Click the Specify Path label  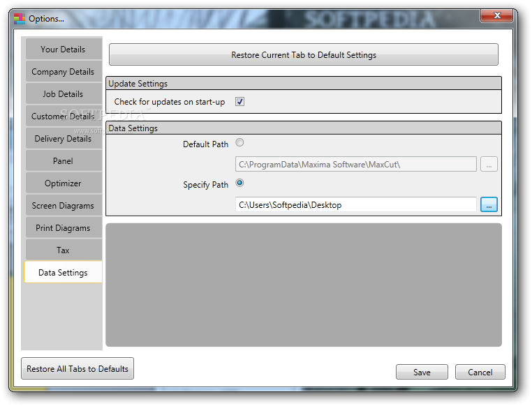click(205, 185)
